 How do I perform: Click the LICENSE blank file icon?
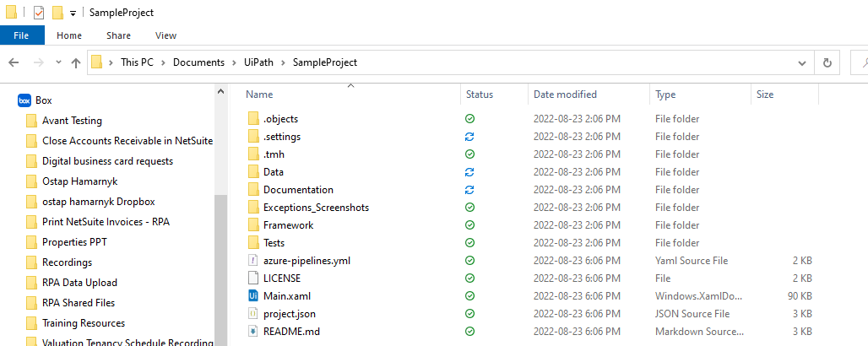tap(253, 278)
